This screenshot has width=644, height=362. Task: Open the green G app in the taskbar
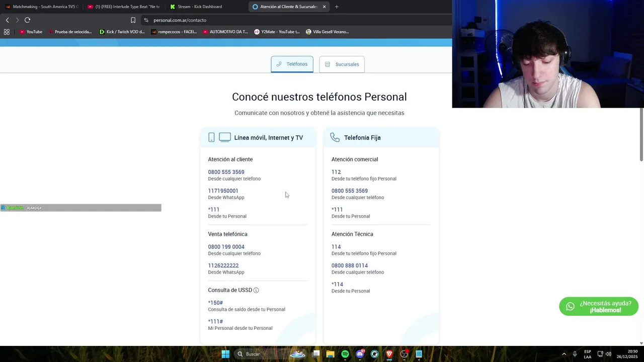coord(374,354)
